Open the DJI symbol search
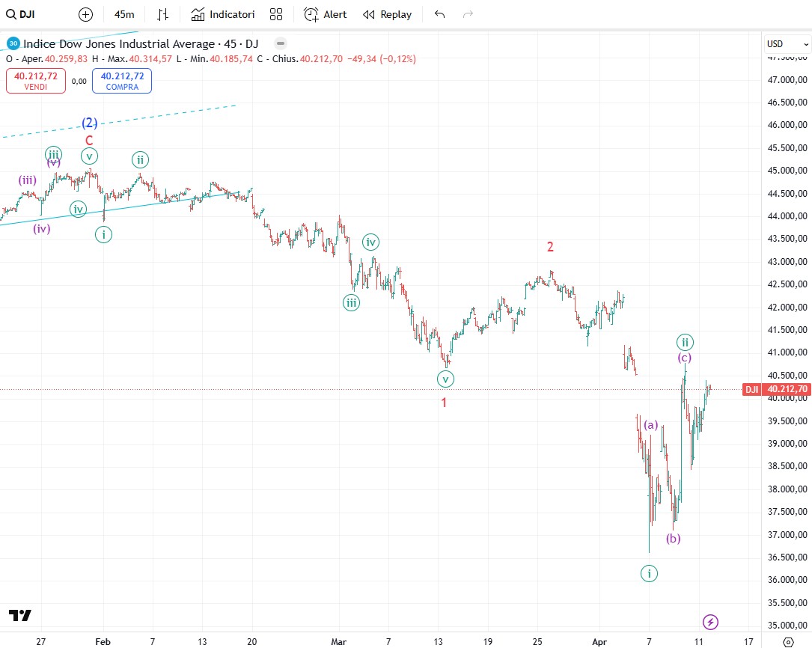 point(21,14)
